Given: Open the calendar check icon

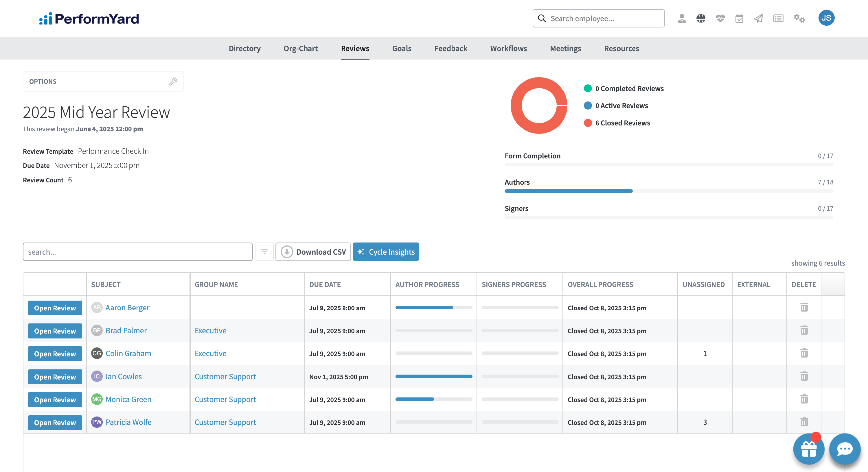Looking at the screenshot, I should point(739,18).
